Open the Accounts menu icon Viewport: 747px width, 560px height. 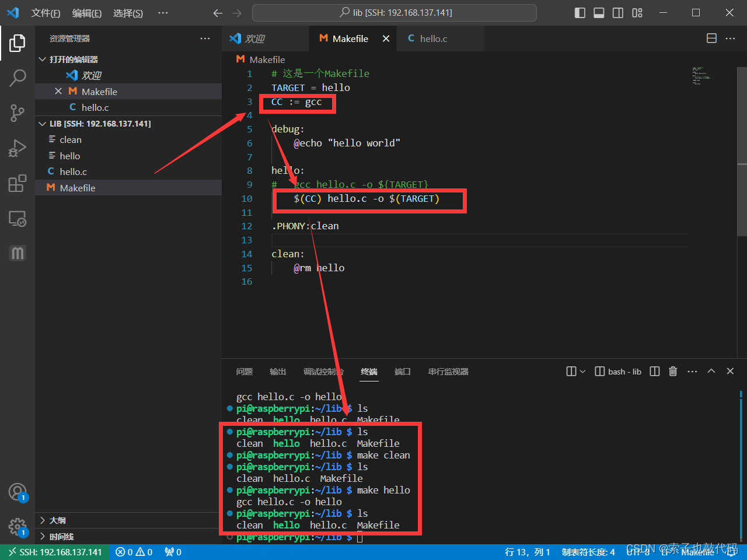coord(18,492)
